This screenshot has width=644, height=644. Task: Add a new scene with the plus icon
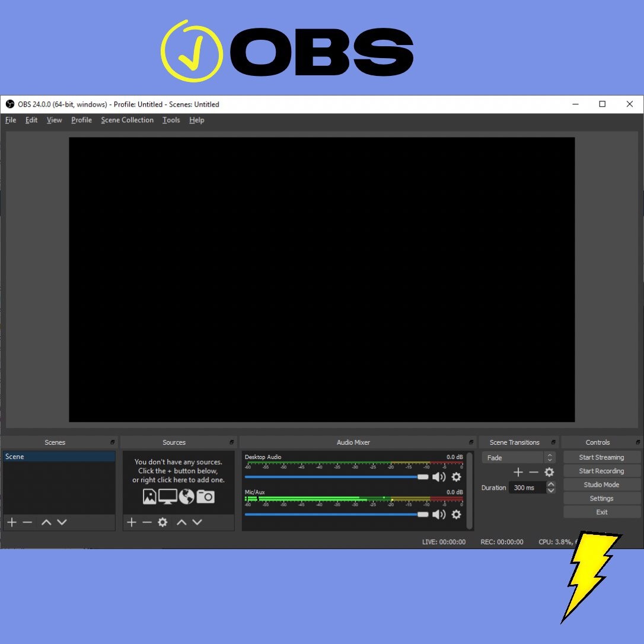coord(12,522)
